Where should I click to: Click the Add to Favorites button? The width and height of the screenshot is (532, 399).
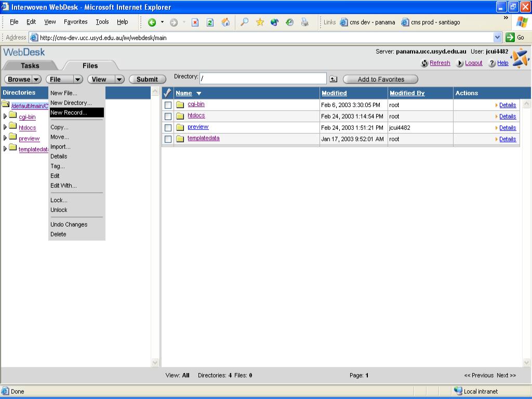[381, 79]
